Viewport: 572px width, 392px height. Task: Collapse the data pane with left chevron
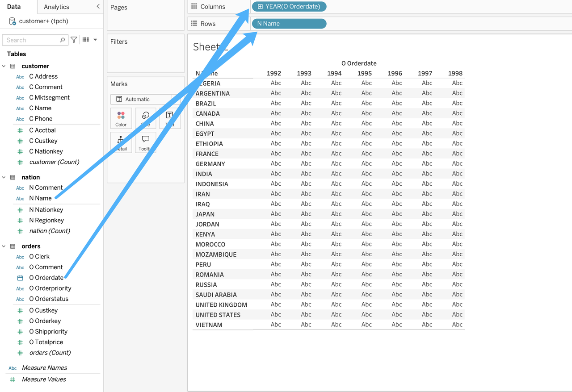[98, 6]
